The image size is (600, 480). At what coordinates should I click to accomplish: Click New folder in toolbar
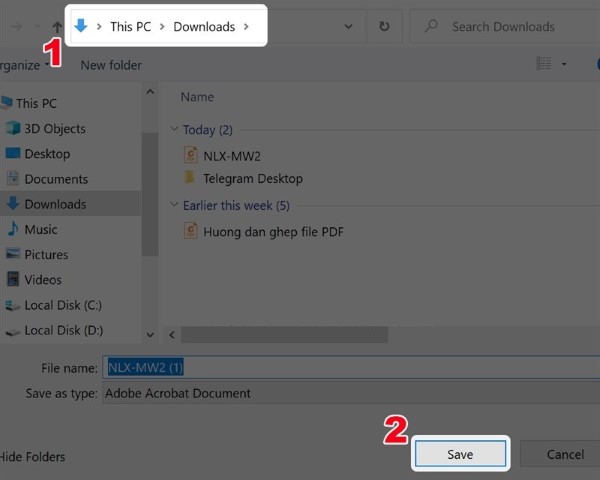(111, 65)
